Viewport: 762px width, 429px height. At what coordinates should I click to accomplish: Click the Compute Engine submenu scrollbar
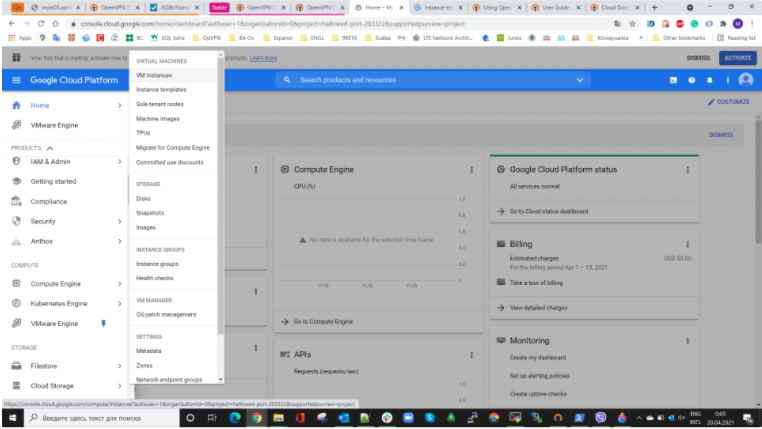coord(221,200)
